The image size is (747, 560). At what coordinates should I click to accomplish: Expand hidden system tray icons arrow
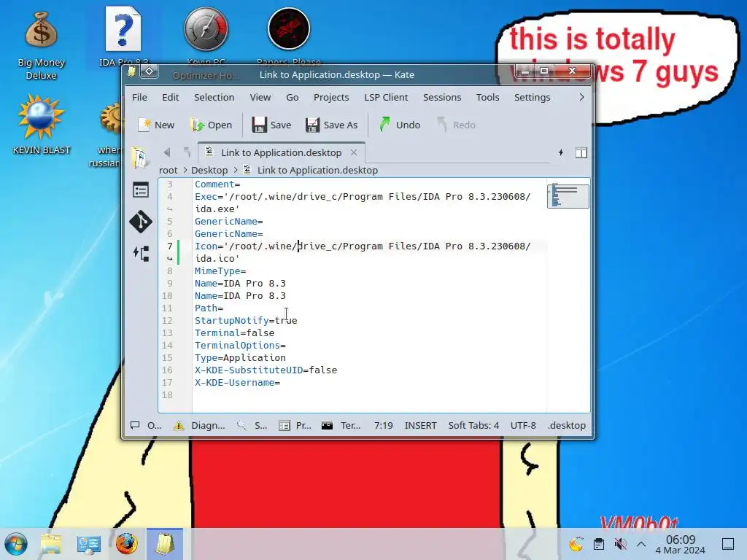pos(641,544)
